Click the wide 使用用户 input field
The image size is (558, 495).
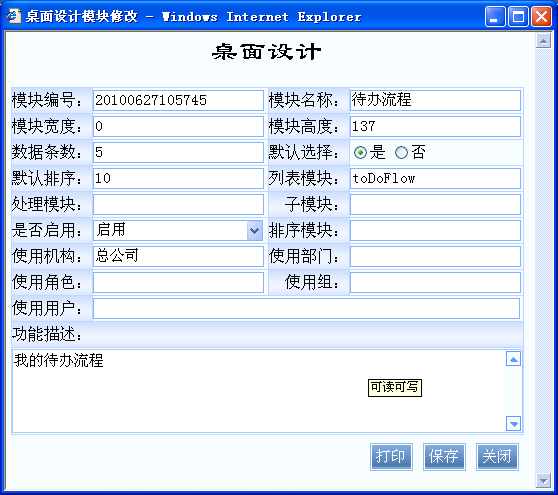(x=306, y=308)
